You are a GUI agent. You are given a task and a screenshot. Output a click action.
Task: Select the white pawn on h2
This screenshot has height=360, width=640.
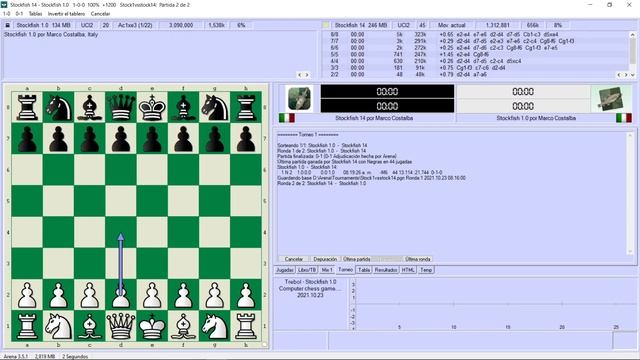(x=246, y=295)
